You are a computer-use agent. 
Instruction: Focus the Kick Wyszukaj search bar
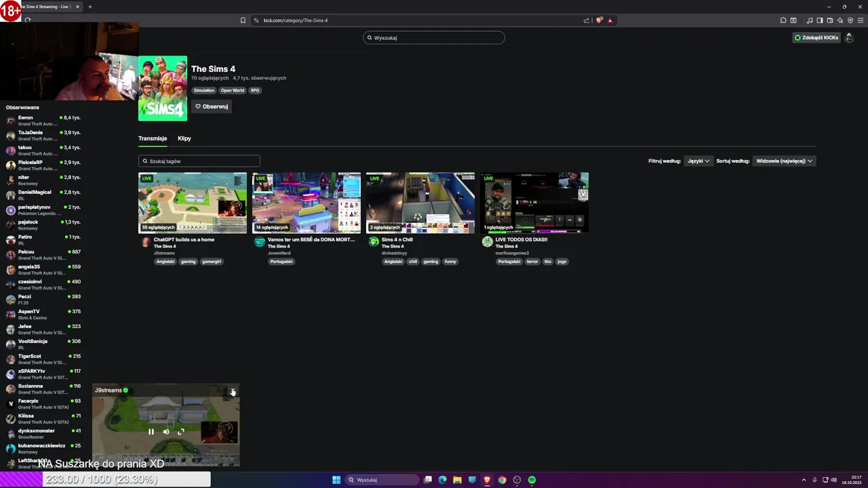coord(434,38)
